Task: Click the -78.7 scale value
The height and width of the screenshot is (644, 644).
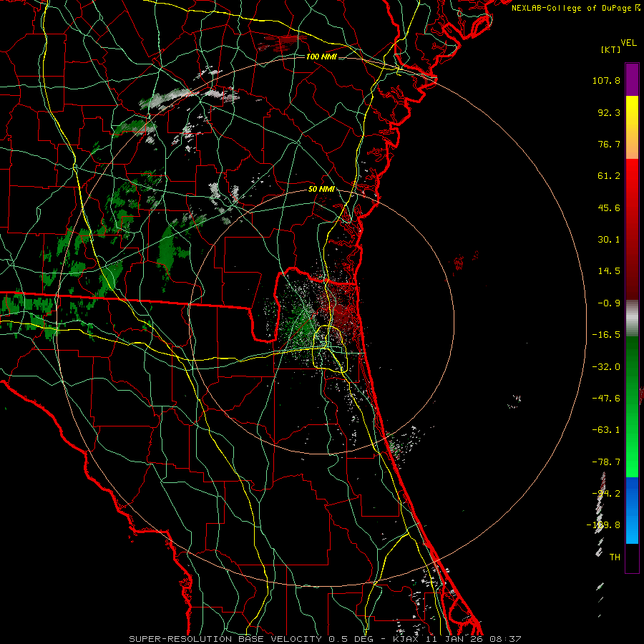Action: [606, 462]
